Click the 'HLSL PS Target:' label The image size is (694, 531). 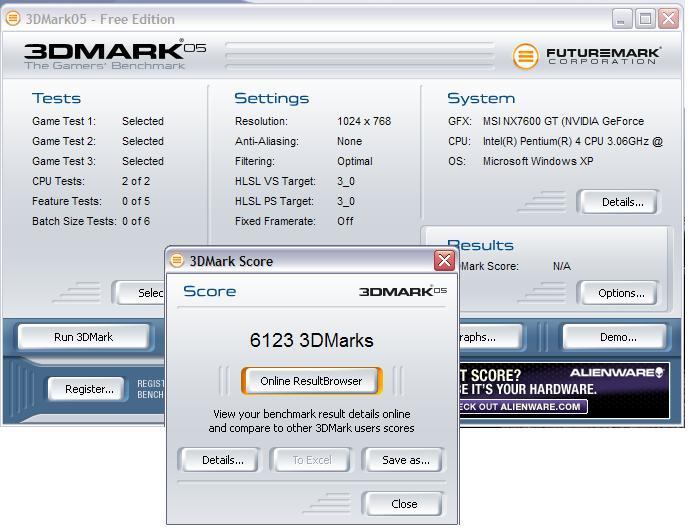(x=274, y=201)
